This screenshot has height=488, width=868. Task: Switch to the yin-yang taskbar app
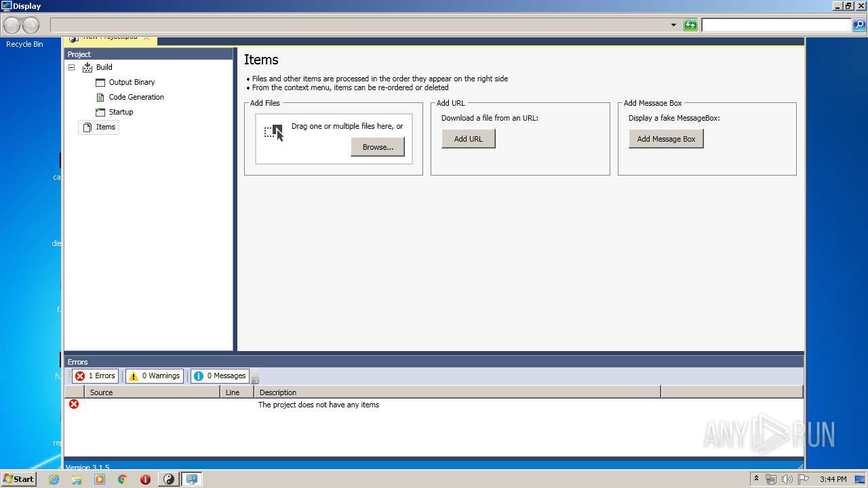click(x=169, y=479)
